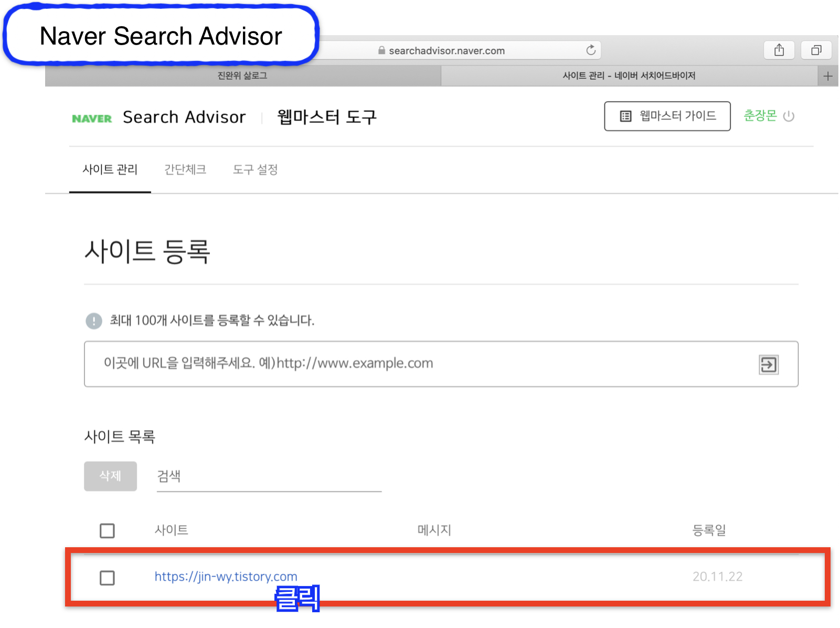Click the 춘장몬 username link
Screen dimensions: 840x628
760,115
